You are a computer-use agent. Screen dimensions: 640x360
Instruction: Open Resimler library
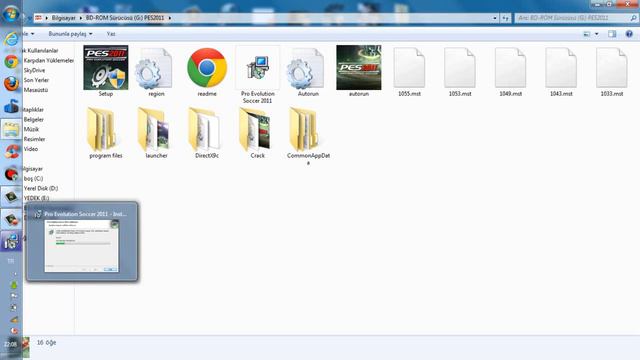(x=34, y=139)
